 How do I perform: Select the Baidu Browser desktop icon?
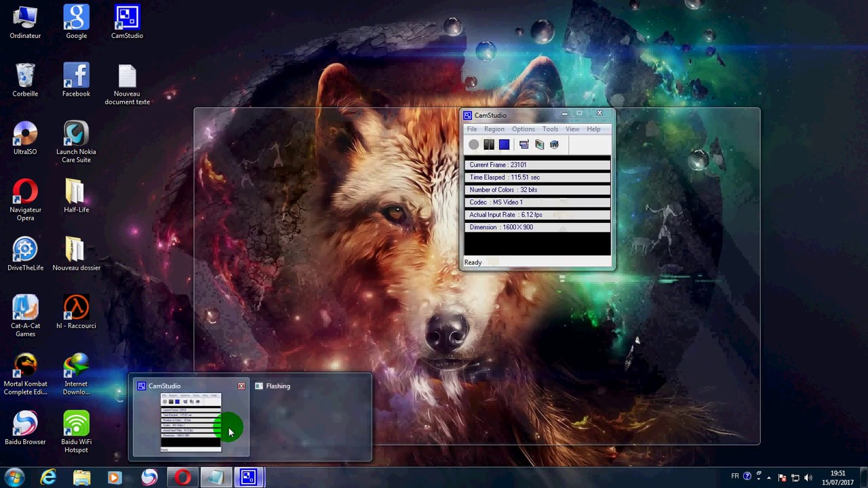[25, 428]
